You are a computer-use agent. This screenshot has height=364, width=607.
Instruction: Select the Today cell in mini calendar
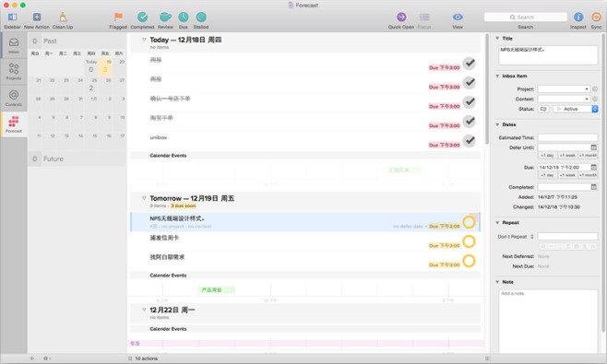point(91,67)
